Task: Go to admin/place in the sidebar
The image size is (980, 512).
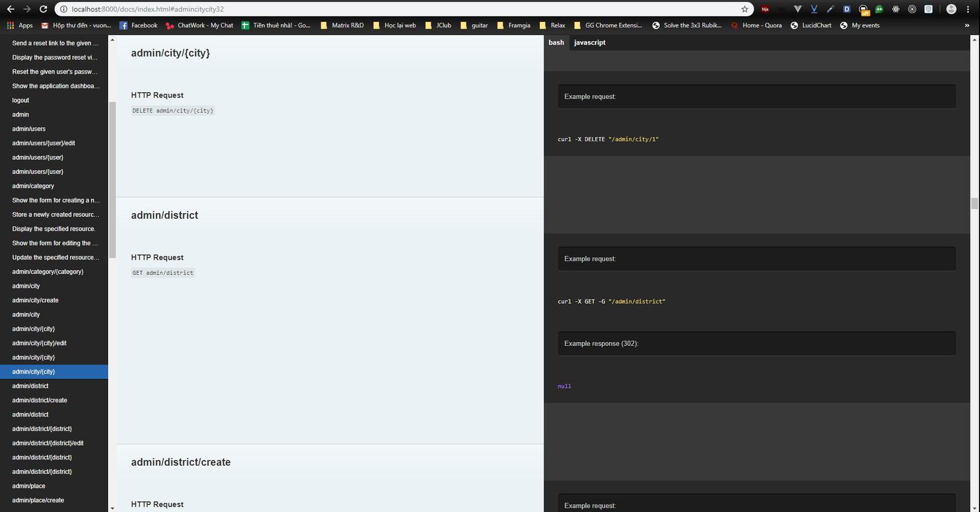Action: tap(54, 486)
